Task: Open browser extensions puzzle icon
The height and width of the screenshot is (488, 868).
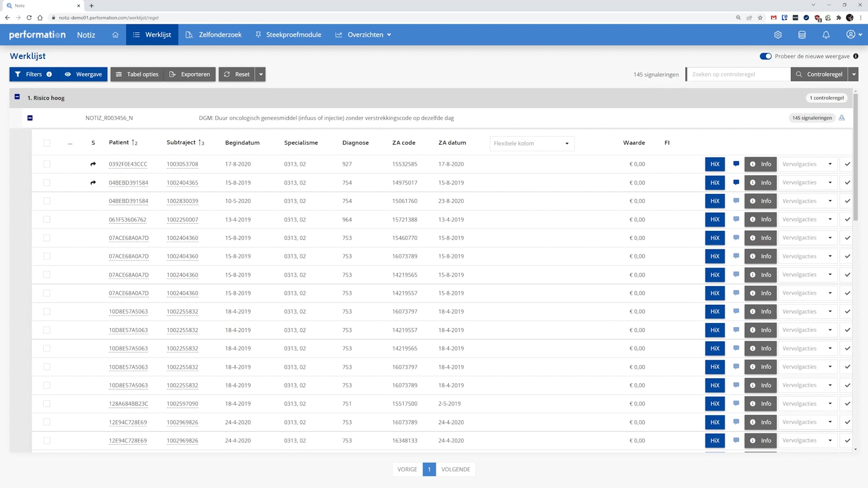Action: point(839,17)
